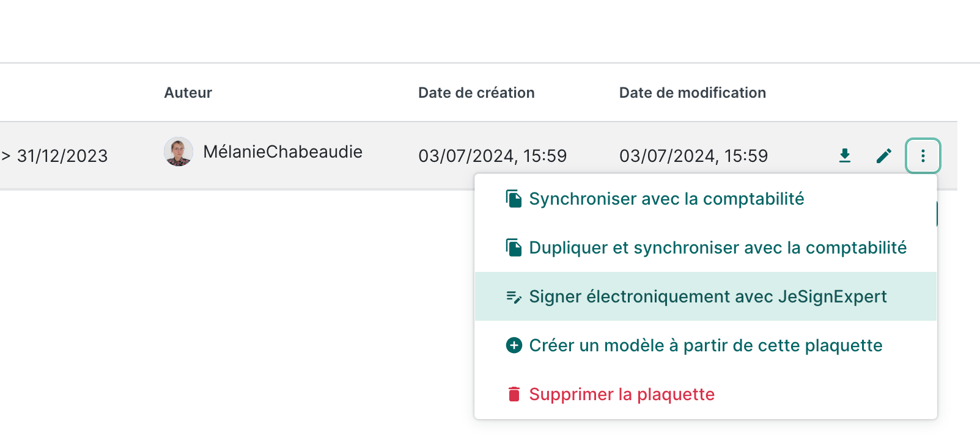Select Signer électroniquement avec JeSignExpert
This screenshot has width=980, height=435.
[x=707, y=296]
